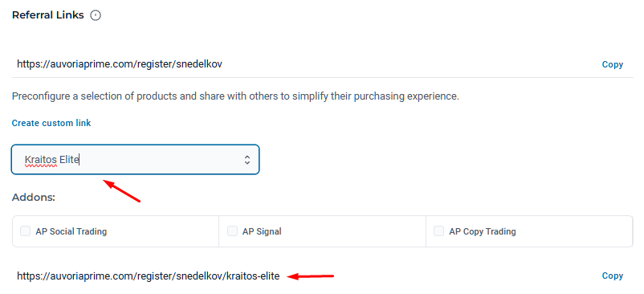Place the cursor after Elite in the product field
Viewport: 644px width, 294px height.
point(79,159)
